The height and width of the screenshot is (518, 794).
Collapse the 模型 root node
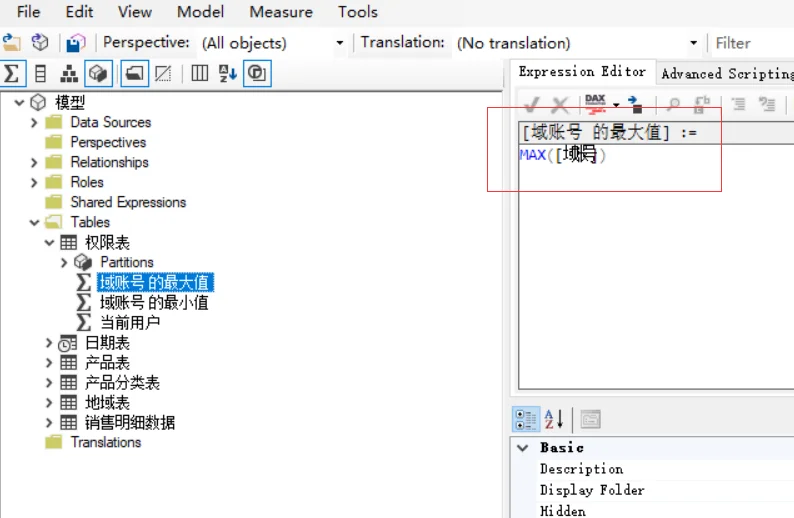point(19,102)
